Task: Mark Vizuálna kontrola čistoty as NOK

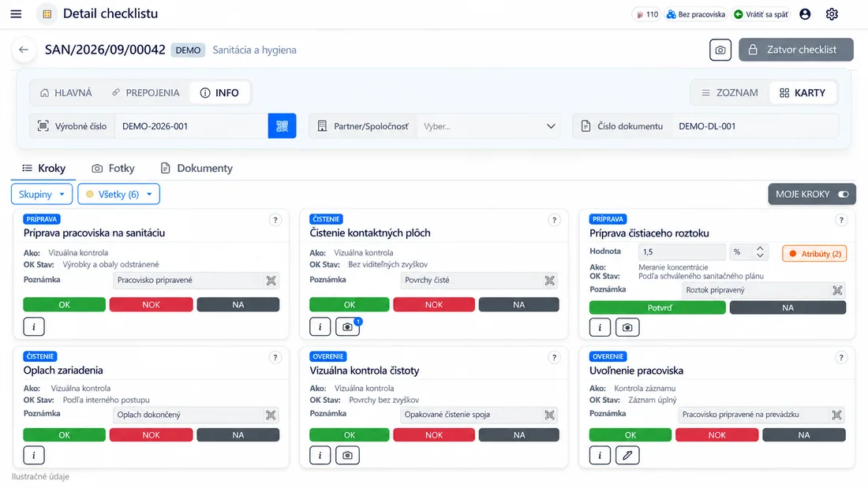Action: [x=434, y=435]
